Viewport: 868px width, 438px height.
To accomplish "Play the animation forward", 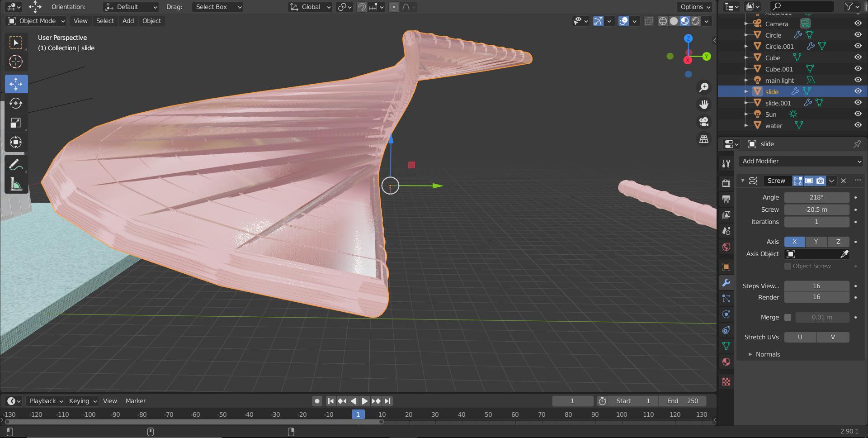I will pyautogui.click(x=365, y=401).
